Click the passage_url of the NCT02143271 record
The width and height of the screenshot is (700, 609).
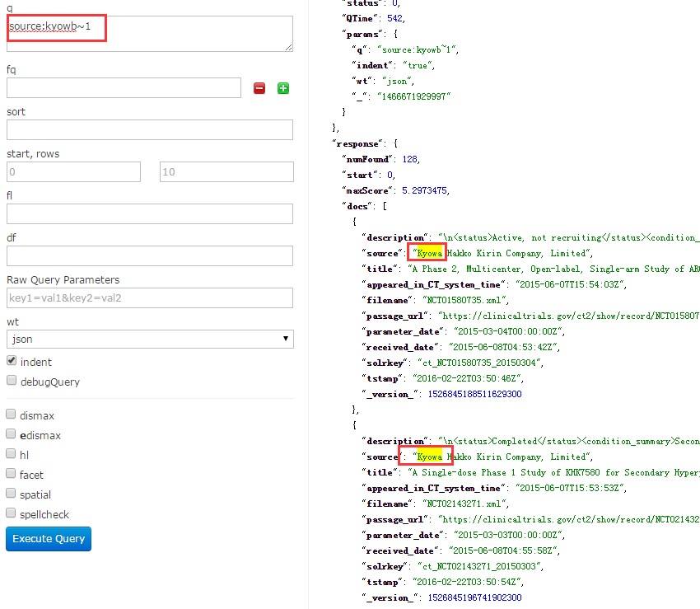click(x=569, y=519)
